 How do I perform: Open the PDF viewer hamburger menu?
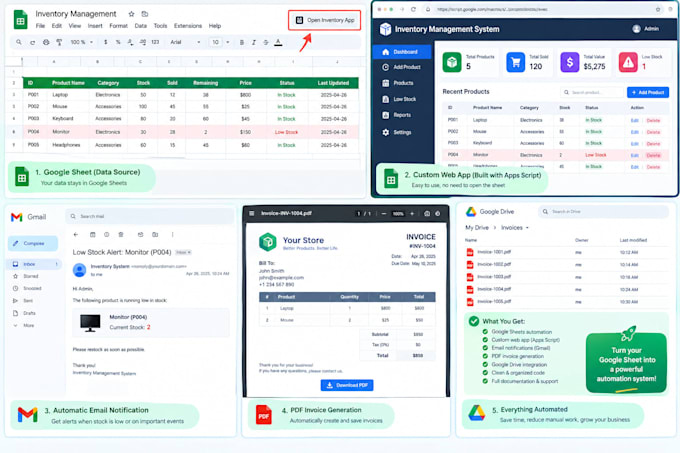point(252,213)
